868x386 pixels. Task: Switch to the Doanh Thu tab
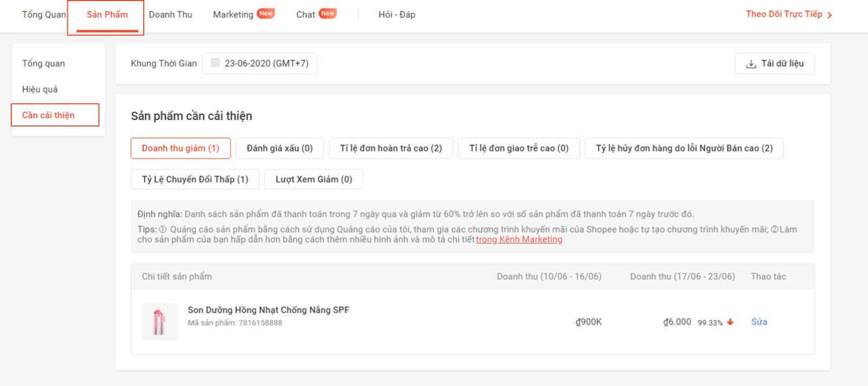170,15
